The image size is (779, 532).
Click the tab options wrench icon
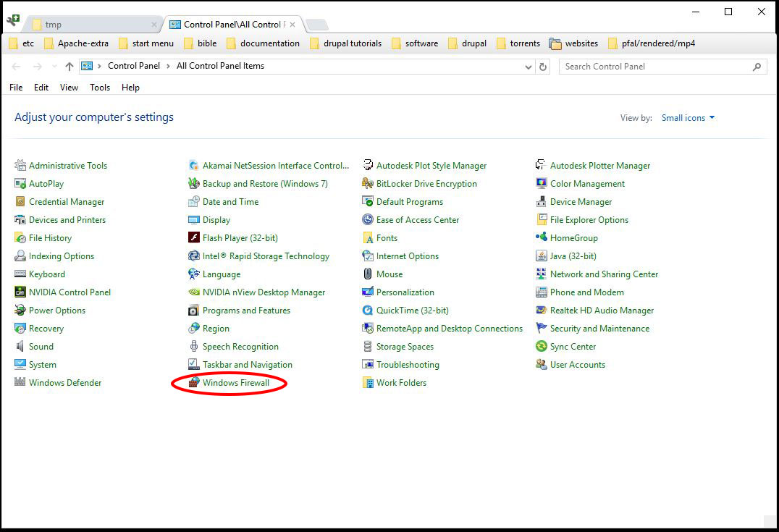pos(13,20)
